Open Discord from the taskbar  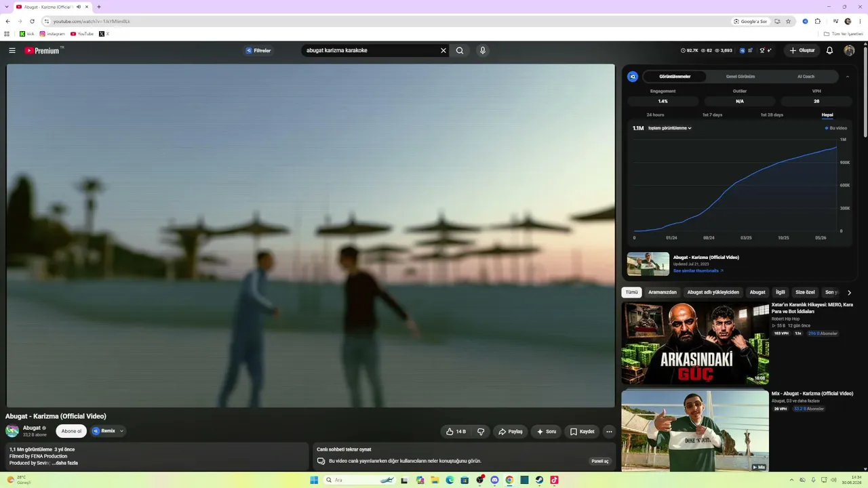coord(494,480)
